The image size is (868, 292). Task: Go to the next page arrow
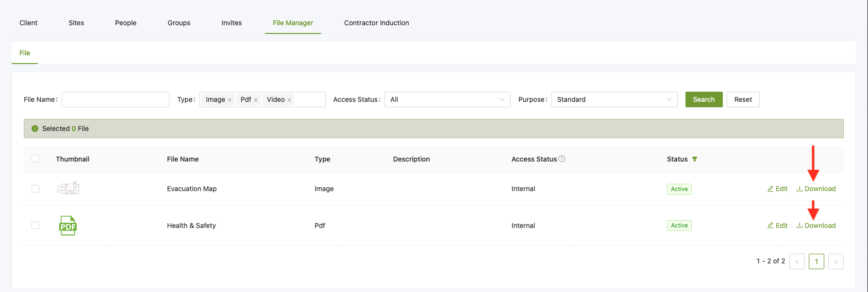[835, 261]
